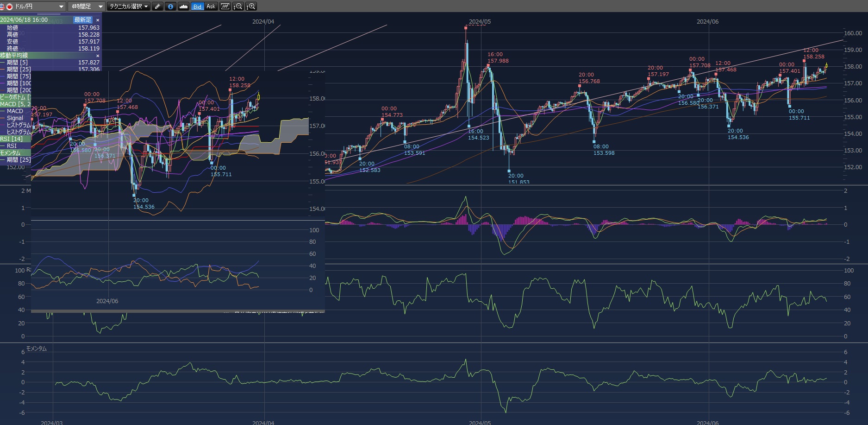Screen dimensions: 868x425
Task: Switch price display to Bid
Action: pos(198,6)
